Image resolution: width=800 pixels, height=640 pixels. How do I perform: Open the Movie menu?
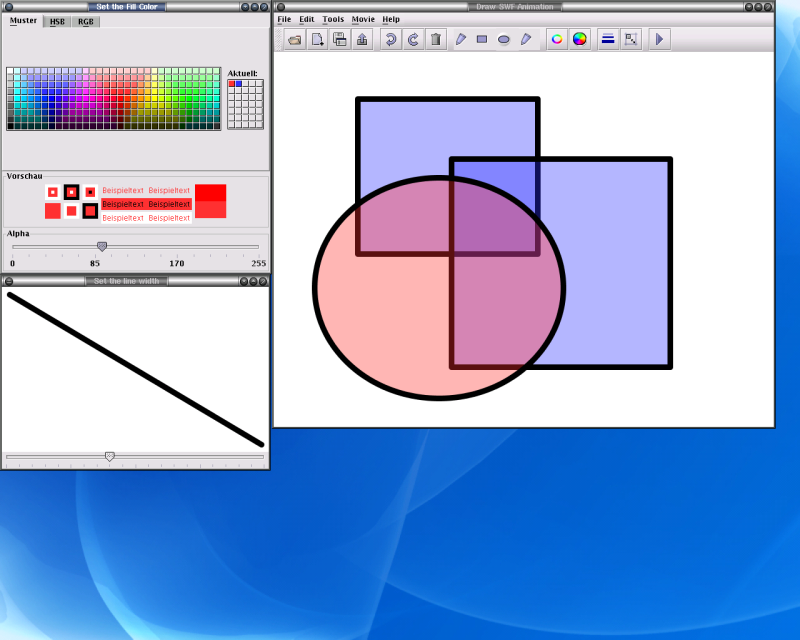363,19
